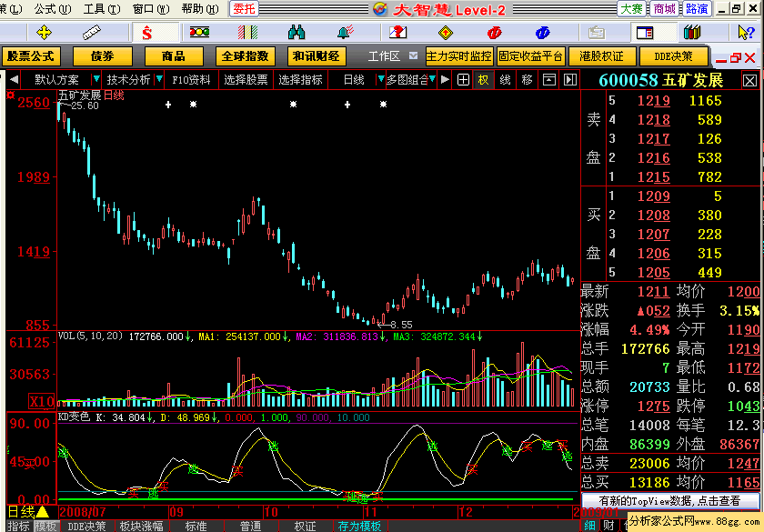The width and height of the screenshot is (764, 532).
Task: Click the yellow diamond icon
Action: coord(446,33)
